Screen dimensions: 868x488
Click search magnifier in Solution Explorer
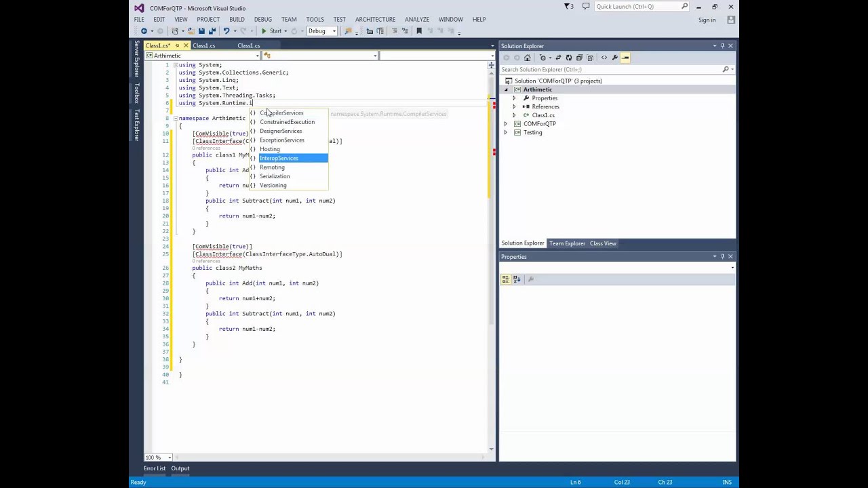click(x=726, y=69)
